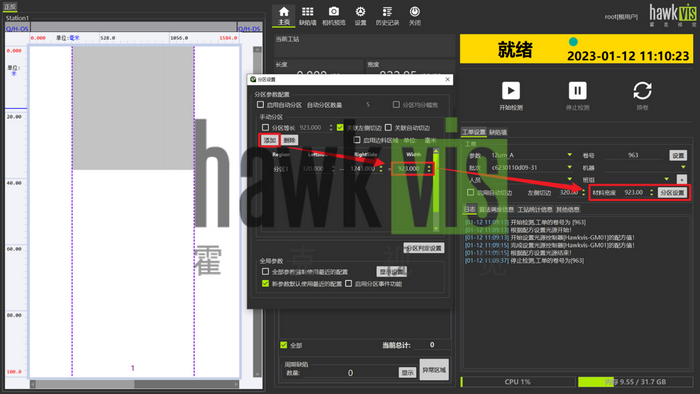Expand the 参数 12um_A dropdown
Screen dimensions: 700x394
tap(569, 155)
